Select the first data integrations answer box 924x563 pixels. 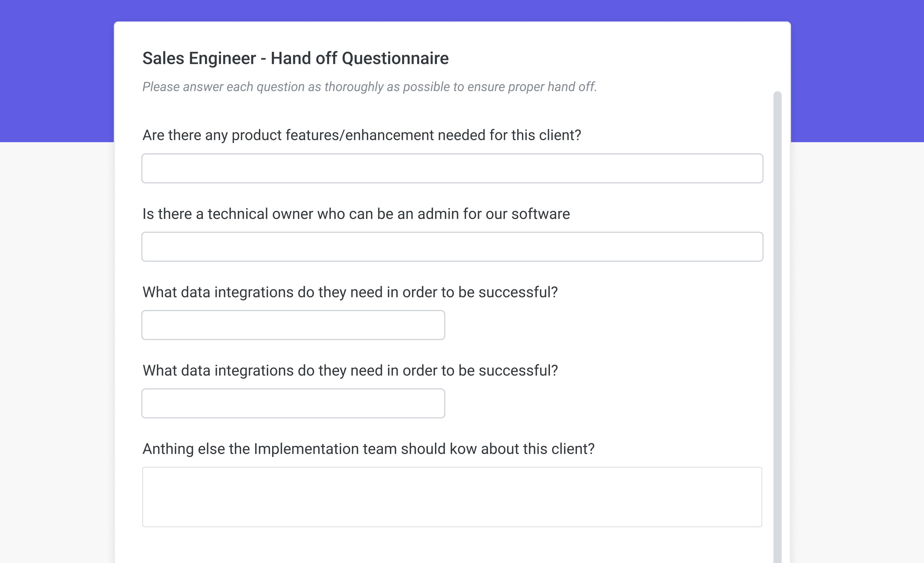[x=293, y=325]
